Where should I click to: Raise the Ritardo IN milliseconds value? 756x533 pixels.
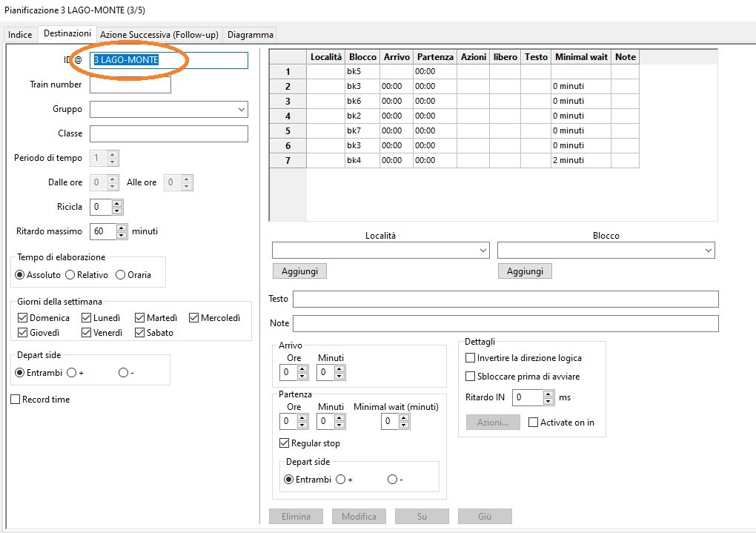tap(548, 394)
